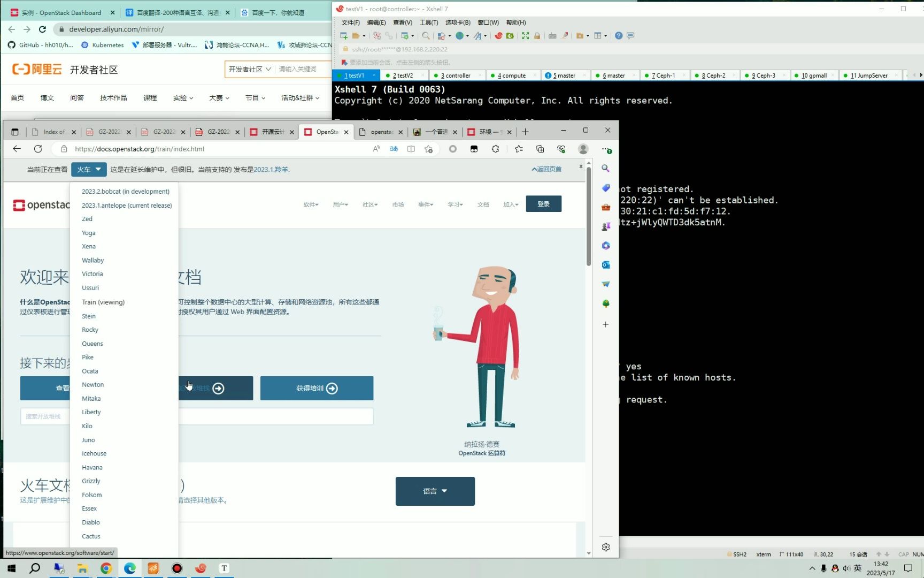Image resolution: width=924 pixels, height=578 pixels.
Task: Expand the 用户 menu on OpenStack page
Action: (x=340, y=204)
